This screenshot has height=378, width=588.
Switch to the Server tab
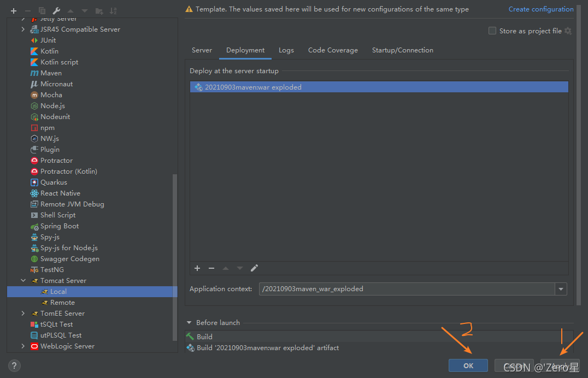[x=202, y=50]
